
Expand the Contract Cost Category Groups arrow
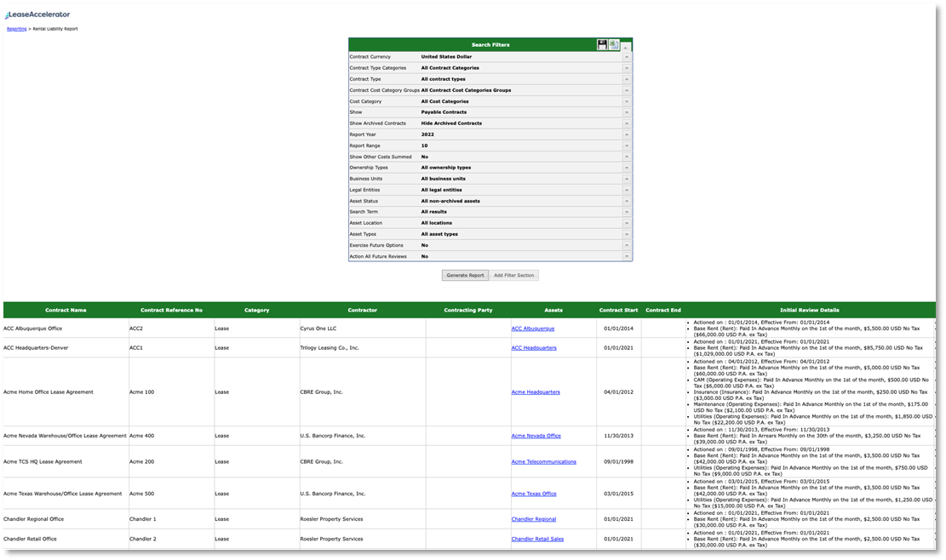click(x=626, y=90)
